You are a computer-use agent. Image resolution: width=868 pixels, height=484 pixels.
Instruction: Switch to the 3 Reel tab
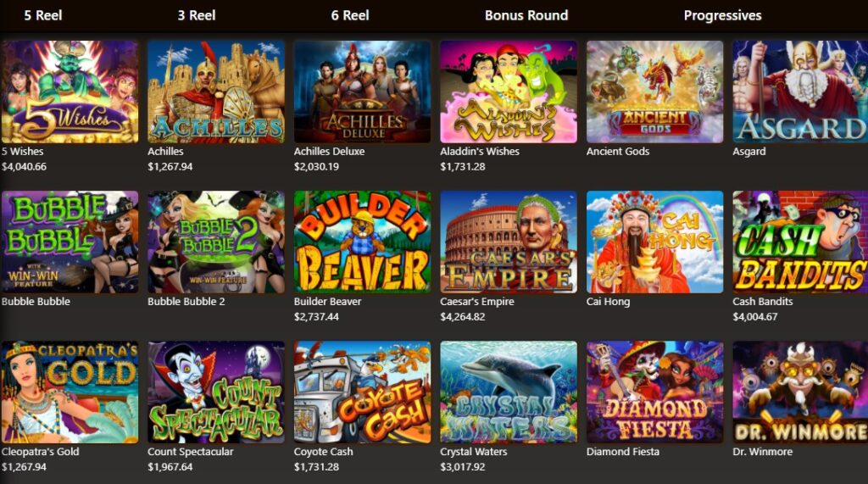pos(197,15)
